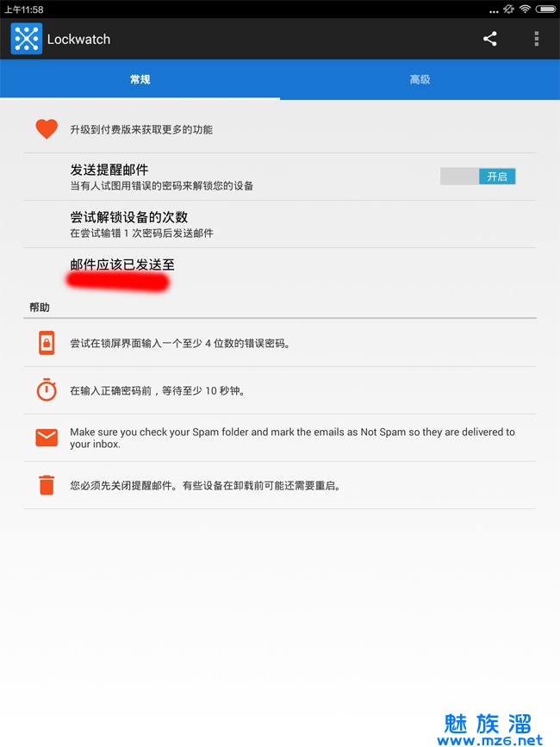Tap the wrong-password lock screen tip
Viewport: 560px width, 747px height.
pos(180,344)
